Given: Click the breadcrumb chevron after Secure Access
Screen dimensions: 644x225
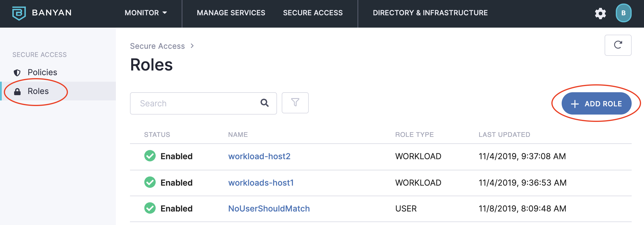Looking at the screenshot, I should pos(192,46).
